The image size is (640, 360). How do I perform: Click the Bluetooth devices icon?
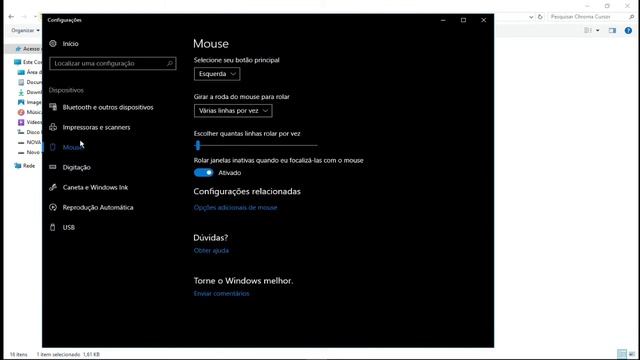tap(53, 107)
